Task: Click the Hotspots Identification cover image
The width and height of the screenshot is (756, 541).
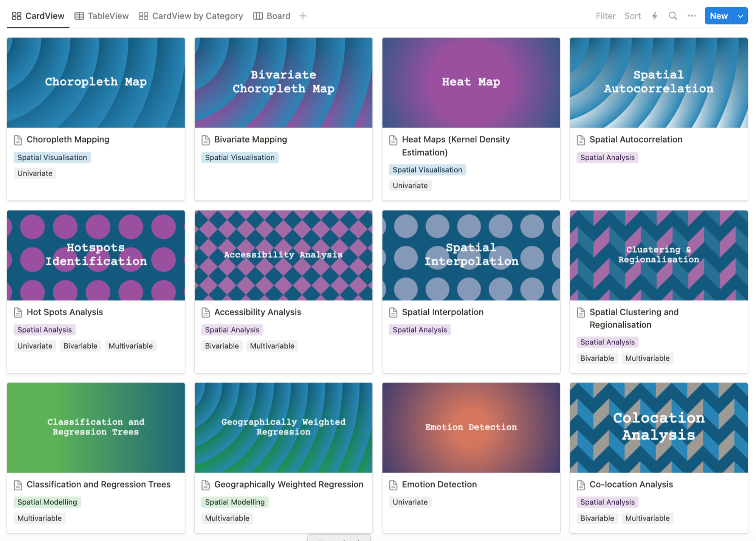Action: (x=96, y=255)
